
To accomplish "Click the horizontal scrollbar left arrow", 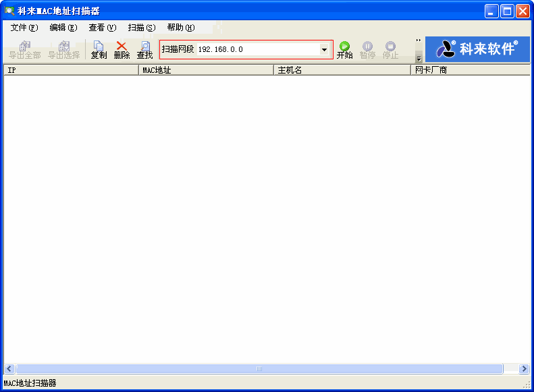I will click(x=9, y=368).
